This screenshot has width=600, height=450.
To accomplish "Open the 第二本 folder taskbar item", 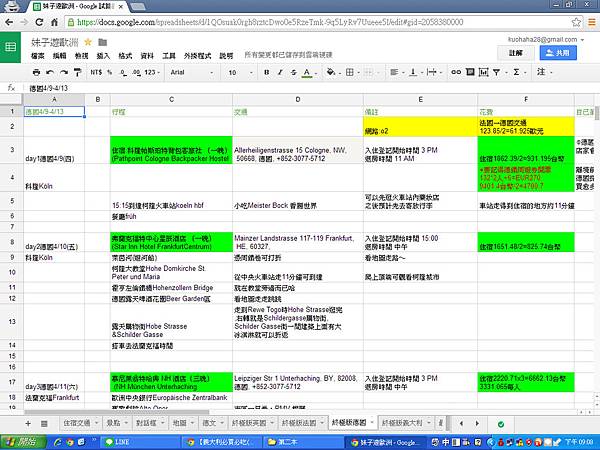I will click(x=302, y=442).
